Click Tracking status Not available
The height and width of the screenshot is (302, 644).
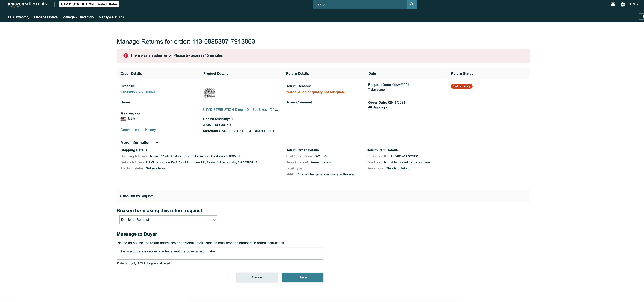click(x=155, y=168)
